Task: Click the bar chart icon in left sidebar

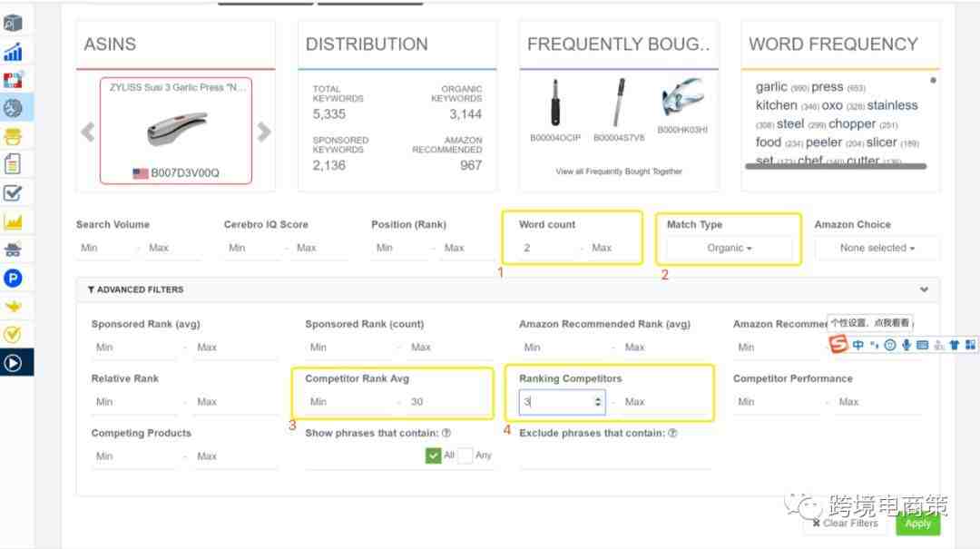Action: (x=13, y=52)
